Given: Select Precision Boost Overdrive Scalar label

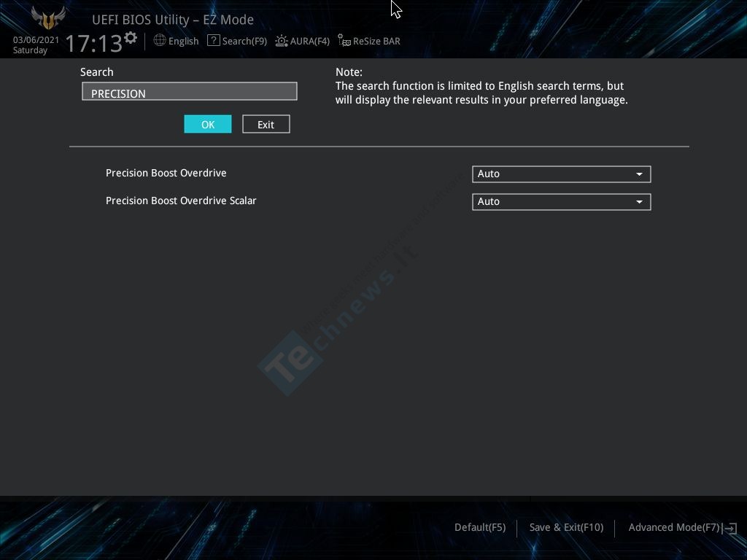Looking at the screenshot, I should pos(181,201).
